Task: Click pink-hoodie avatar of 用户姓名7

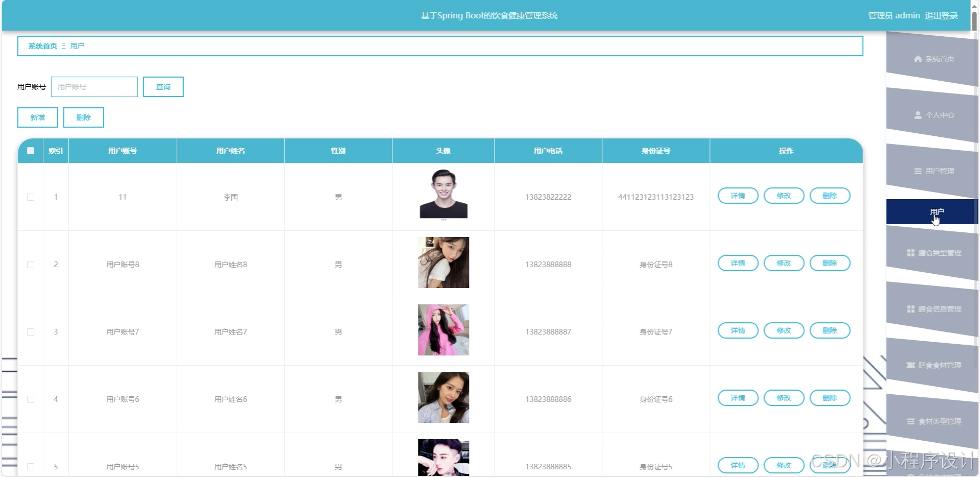Action: pyautogui.click(x=444, y=330)
